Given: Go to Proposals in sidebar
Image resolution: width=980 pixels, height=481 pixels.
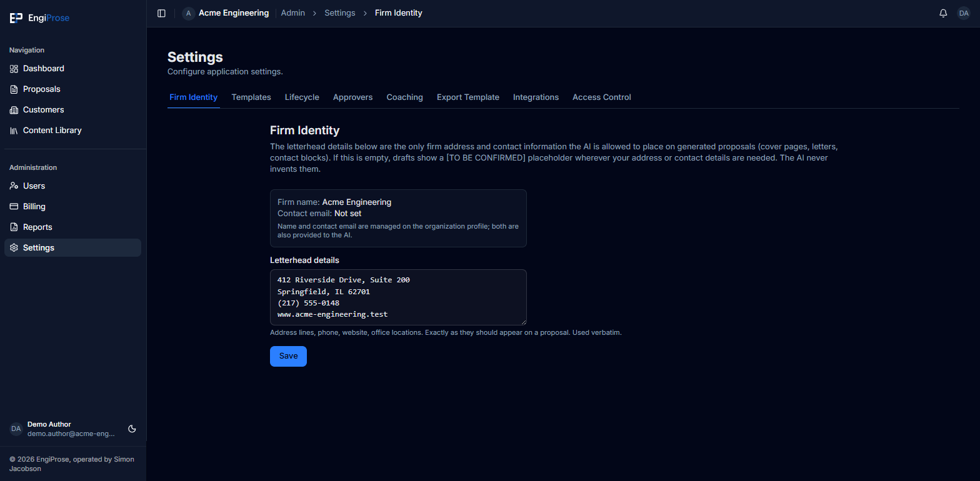Looking at the screenshot, I should coord(72,89).
